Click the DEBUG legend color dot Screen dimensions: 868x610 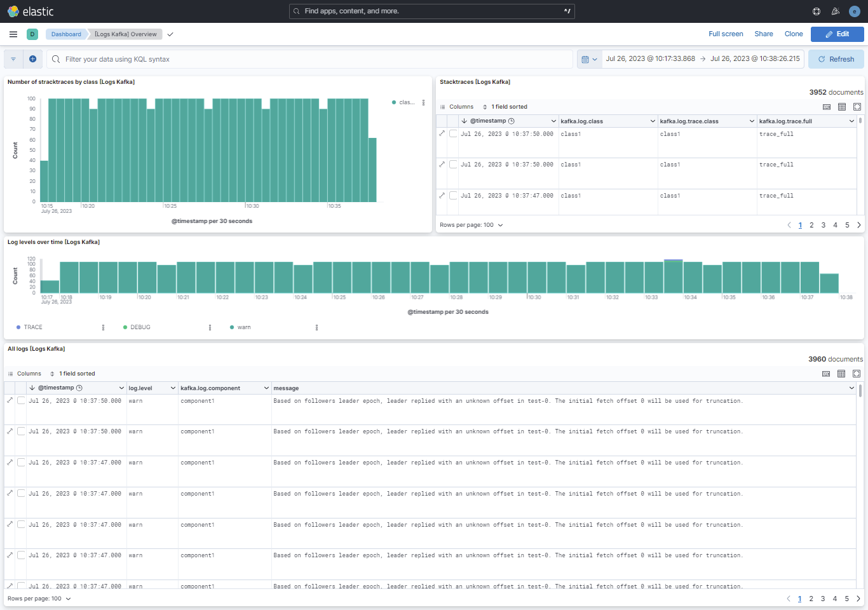(125, 327)
